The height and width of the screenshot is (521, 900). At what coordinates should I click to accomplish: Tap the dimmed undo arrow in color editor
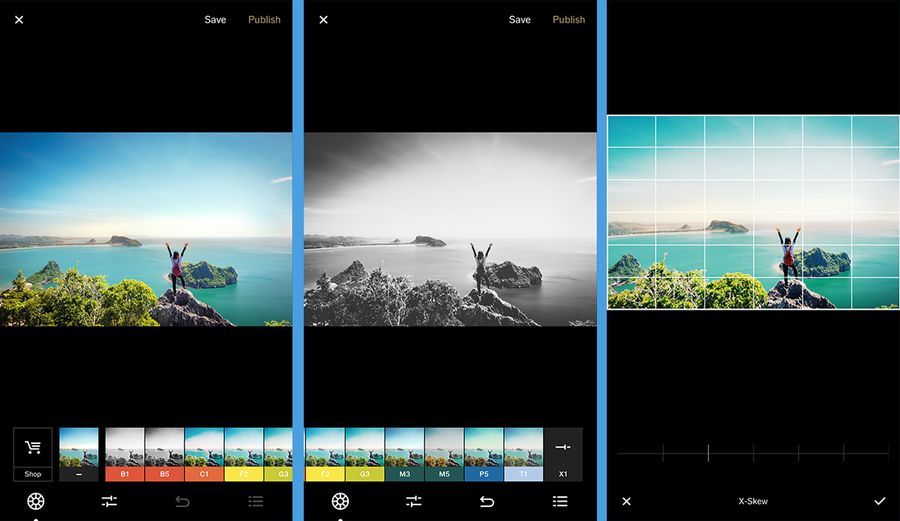pos(183,501)
